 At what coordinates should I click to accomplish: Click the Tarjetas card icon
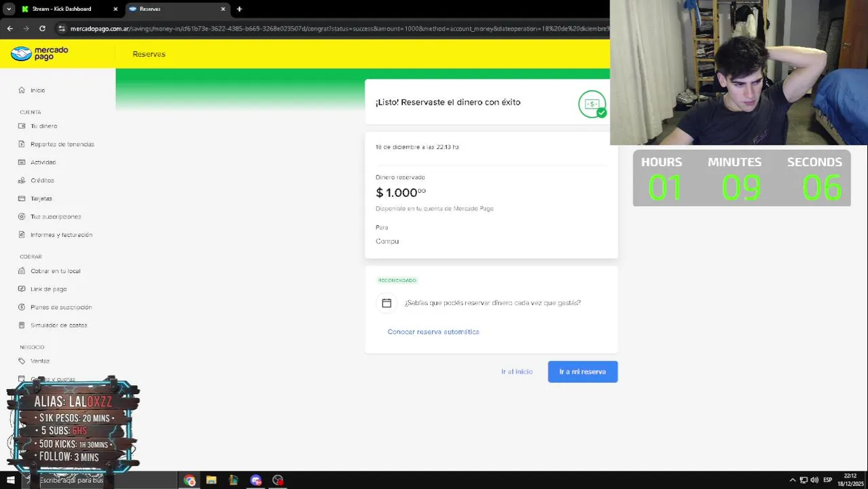[22, 198]
